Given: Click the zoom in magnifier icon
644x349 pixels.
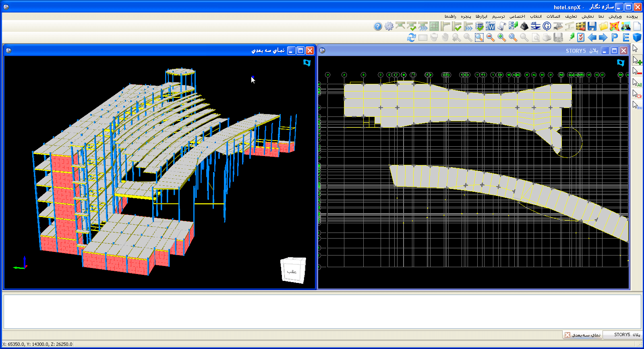Looking at the screenshot, I should pyautogui.click(x=501, y=37).
